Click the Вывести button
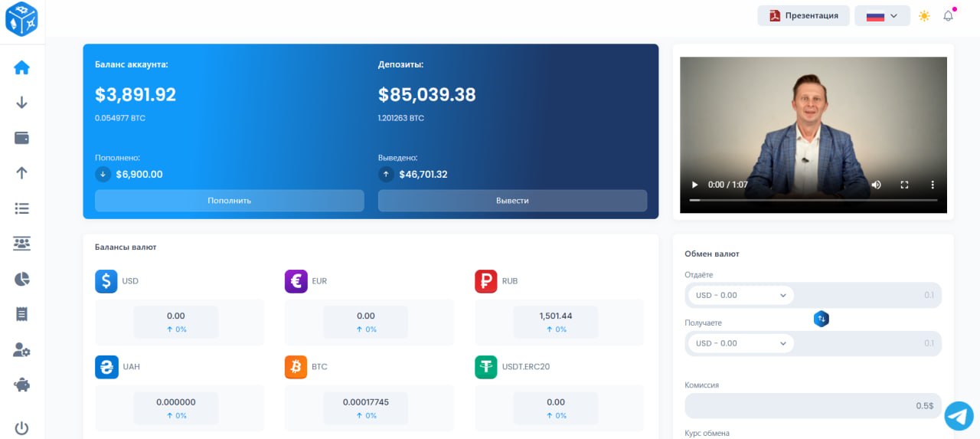Screen dimensions: 980x439 (512, 201)
